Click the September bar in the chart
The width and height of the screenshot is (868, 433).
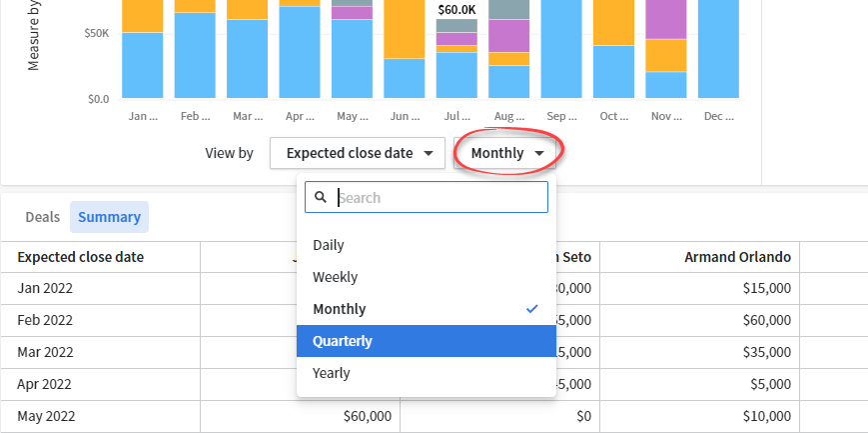click(561, 49)
